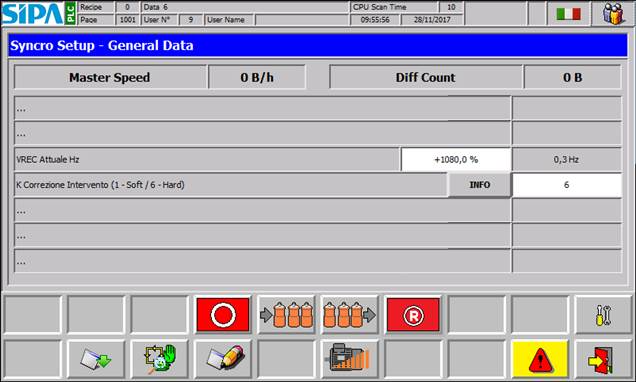The height and width of the screenshot is (382, 636).
Task: Open the users login icon
Action: pos(613,14)
